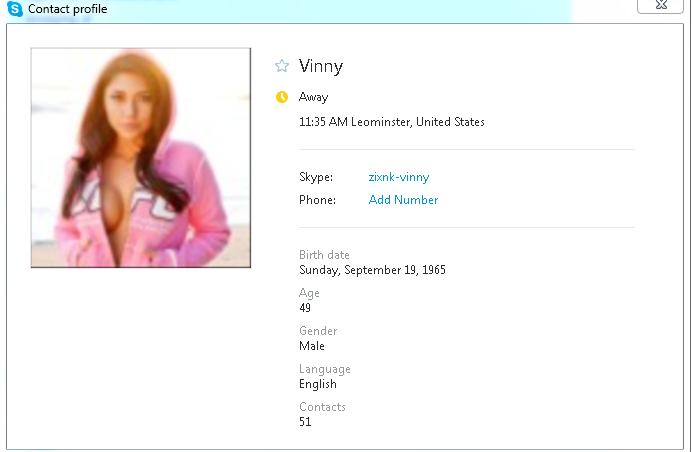Toggle the favorite star next to Vinny
Screen dimensions: 692x452
click(282, 66)
